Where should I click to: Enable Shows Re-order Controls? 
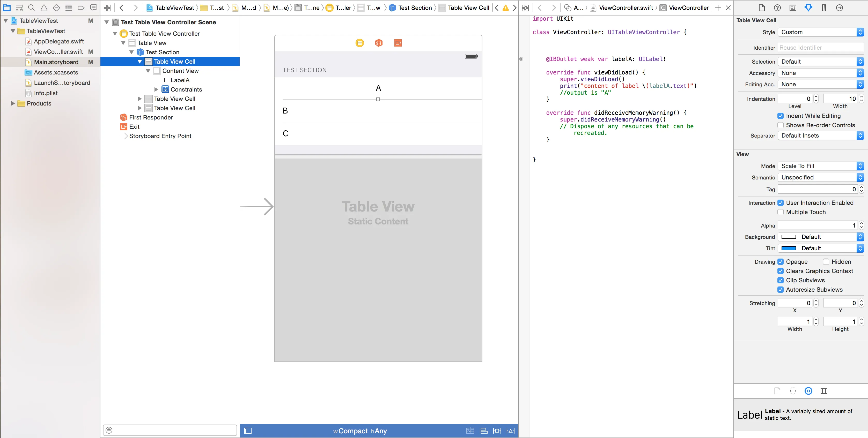[780, 125]
